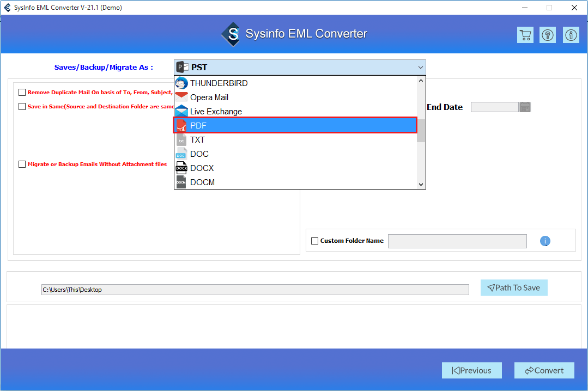Viewport: 588px width, 391px height.
Task: Click the help question mark icon
Action: click(x=548, y=35)
